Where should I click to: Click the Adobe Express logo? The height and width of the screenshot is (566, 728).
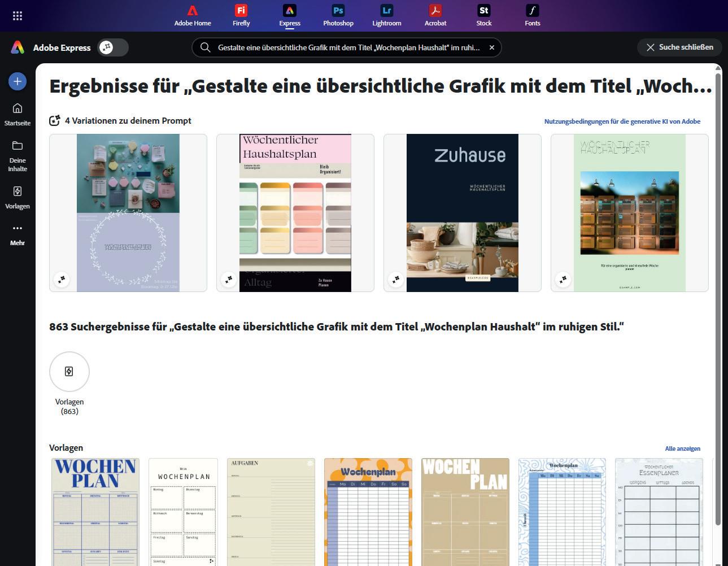[x=18, y=47]
